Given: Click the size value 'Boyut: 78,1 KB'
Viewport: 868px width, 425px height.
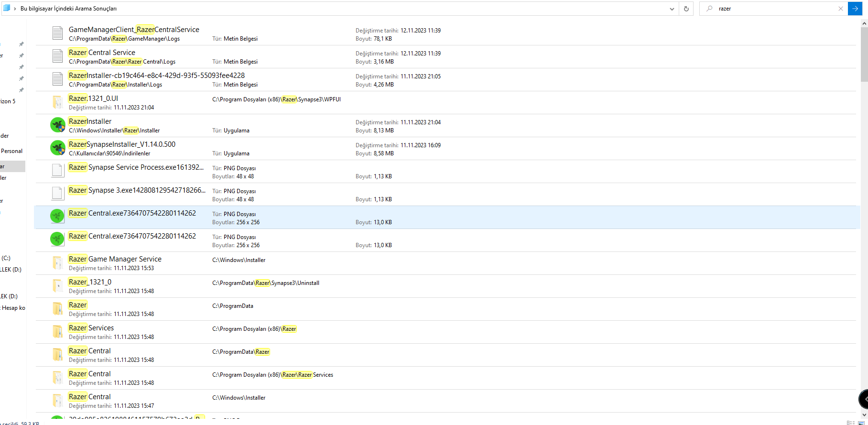Looking at the screenshot, I should click(374, 39).
